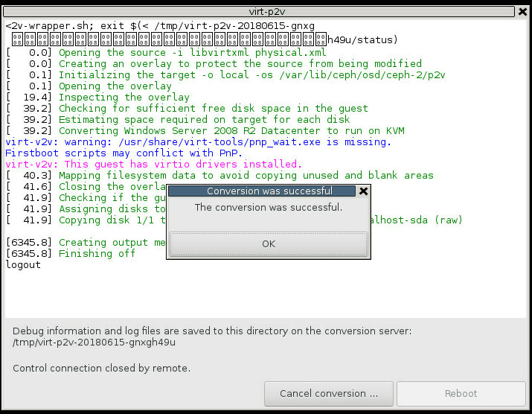Click the 'Opening the overlay' log line
The image size is (532, 414).
(x=89, y=86)
